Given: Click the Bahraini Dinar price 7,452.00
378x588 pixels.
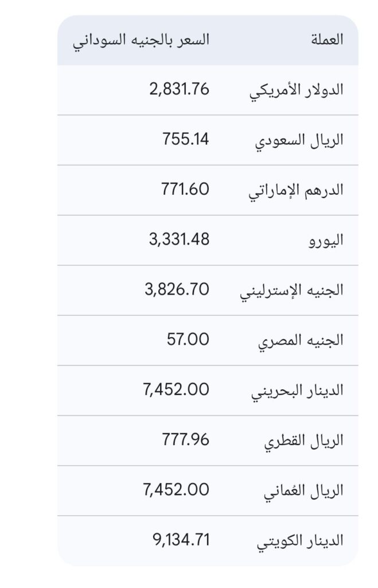Looking at the screenshot, I should point(176,389).
